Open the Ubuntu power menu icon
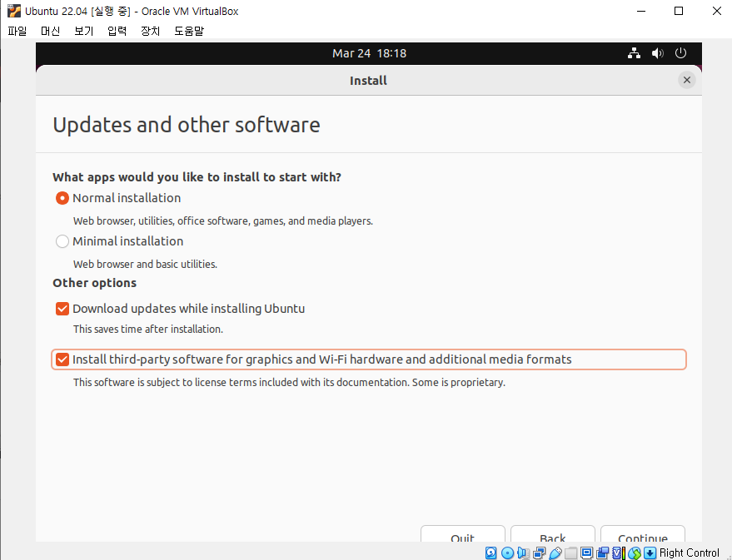The image size is (732, 560). coord(680,53)
